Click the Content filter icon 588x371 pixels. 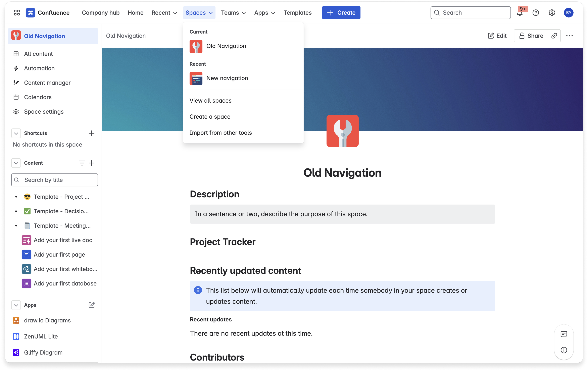point(82,163)
